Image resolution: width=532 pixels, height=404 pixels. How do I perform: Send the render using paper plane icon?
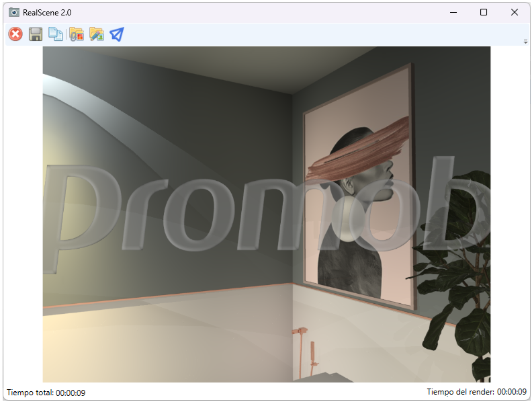click(x=117, y=34)
